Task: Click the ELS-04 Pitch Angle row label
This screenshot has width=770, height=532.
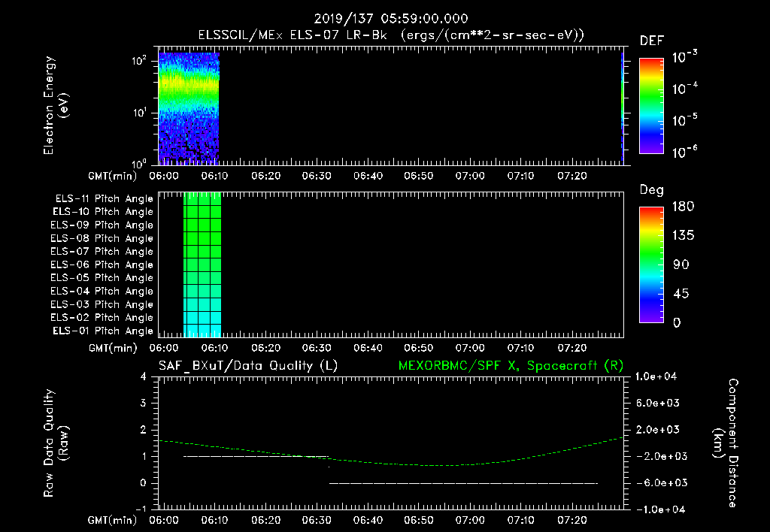Action: click(102, 291)
